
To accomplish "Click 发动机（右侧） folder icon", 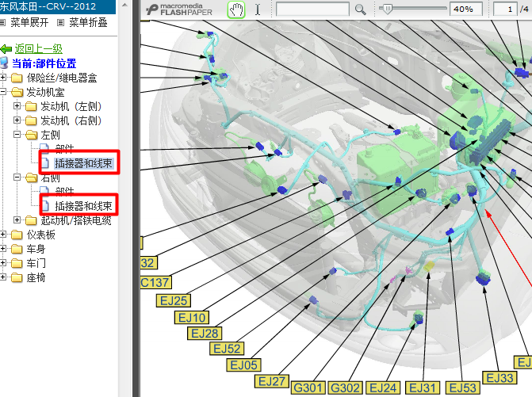I will coord(31,120).
